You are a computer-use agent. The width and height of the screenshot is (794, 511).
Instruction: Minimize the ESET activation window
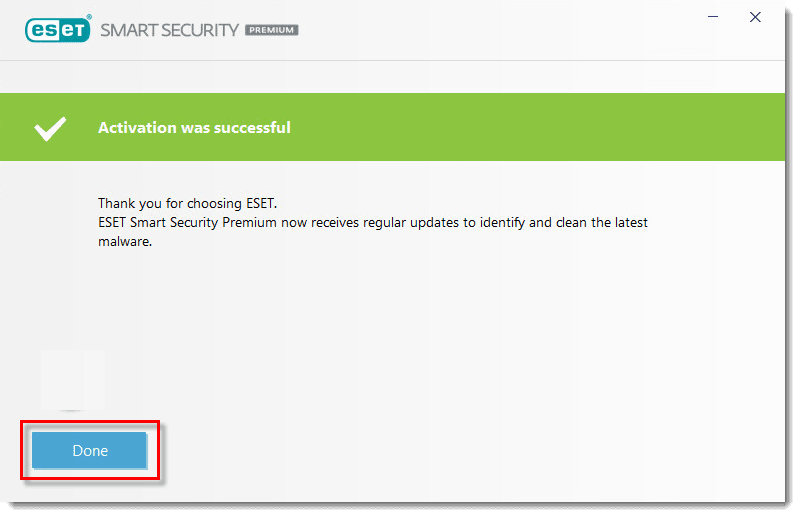tap(713, 17)
